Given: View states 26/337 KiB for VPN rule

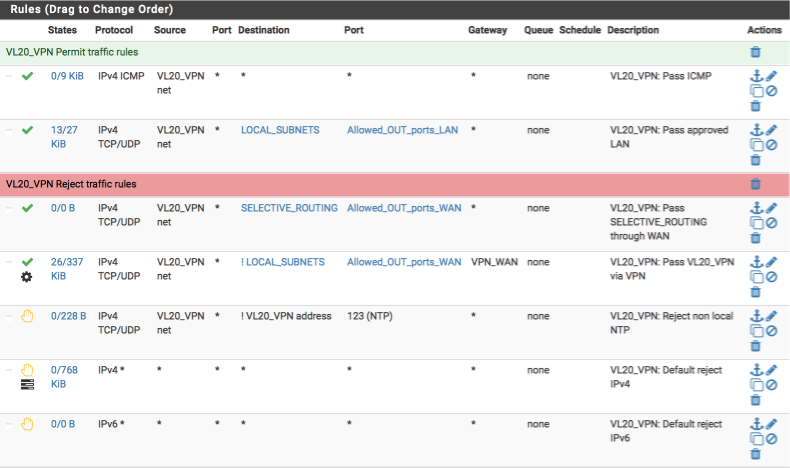Looking at the screenshot, I should click(x=67, y=269).
